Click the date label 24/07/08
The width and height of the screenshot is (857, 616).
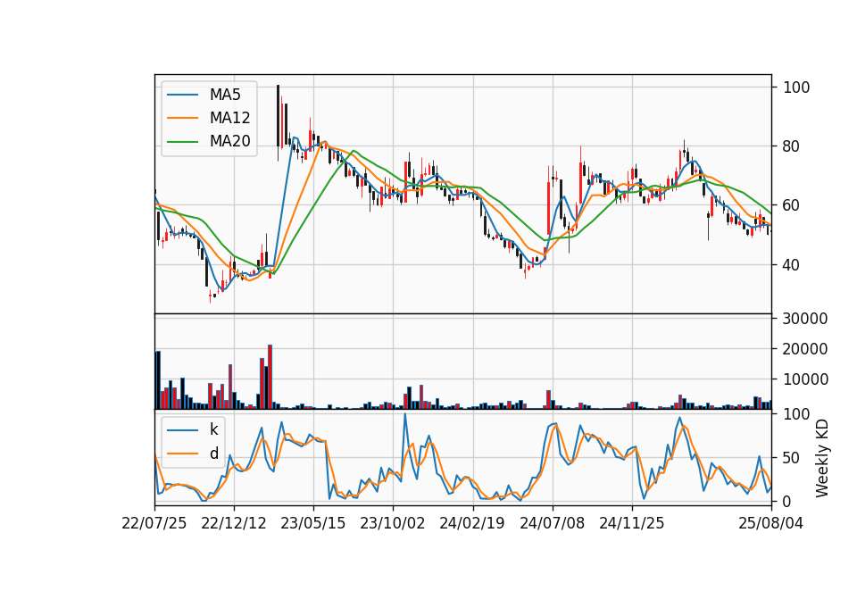552,523
